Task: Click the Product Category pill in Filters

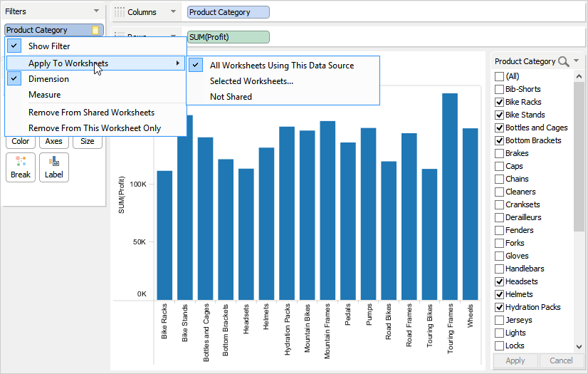Action: (54, 30)
